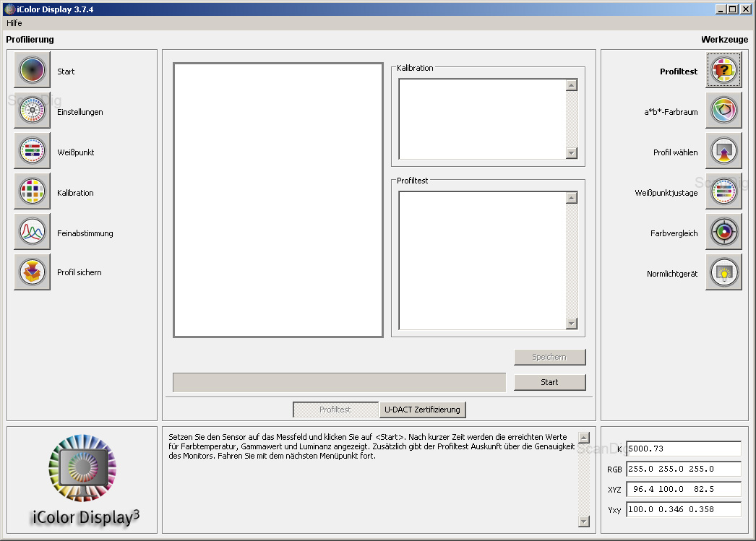Image resolution: width=756 pixels, height=541 pixels.
Task: Click the Profil sichern icon
Action: (x=33, y=272)
